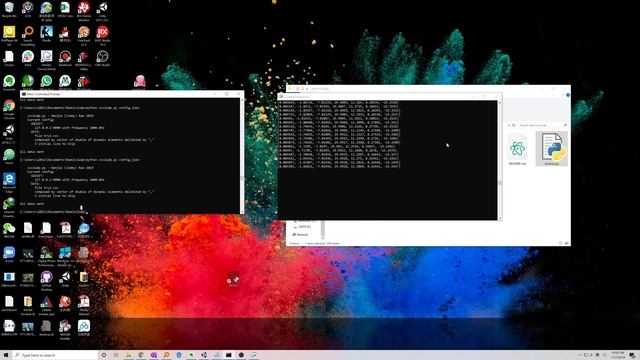Click the left Command Prompt vertical scrollbar
The width and height of the screenshot is (640, 360).
pyautogui.click(x=242, y=156)
